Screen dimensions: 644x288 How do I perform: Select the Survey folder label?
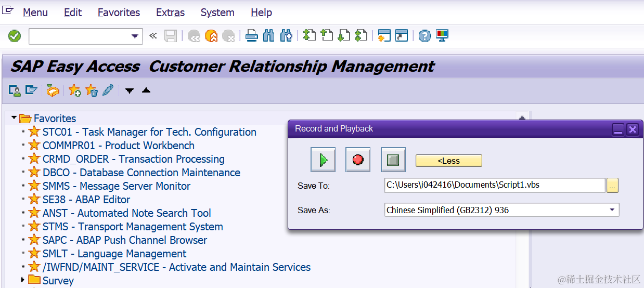58,281
